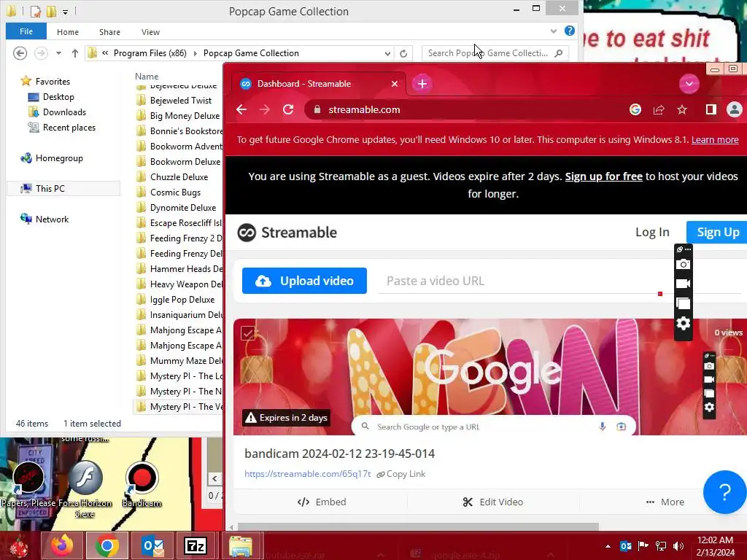Click the bandicam video thumbnail

point(490,377)
